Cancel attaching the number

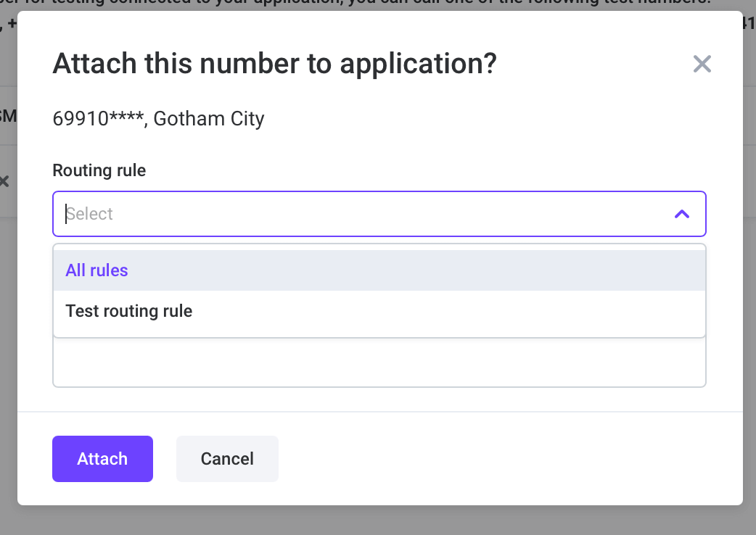[x=226, y=458]
